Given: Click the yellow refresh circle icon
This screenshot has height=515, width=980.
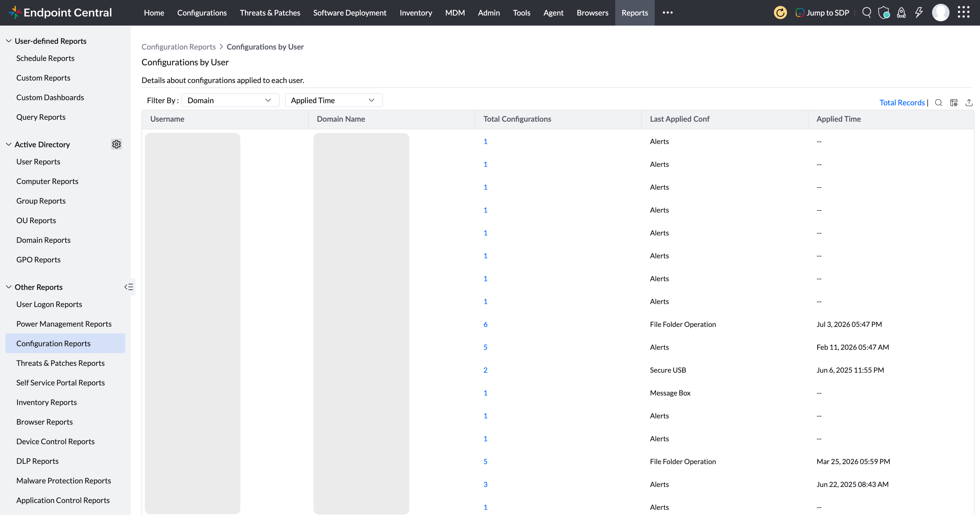Looking at the screenshot, I should pyautogui.click(x=780, y=13).
